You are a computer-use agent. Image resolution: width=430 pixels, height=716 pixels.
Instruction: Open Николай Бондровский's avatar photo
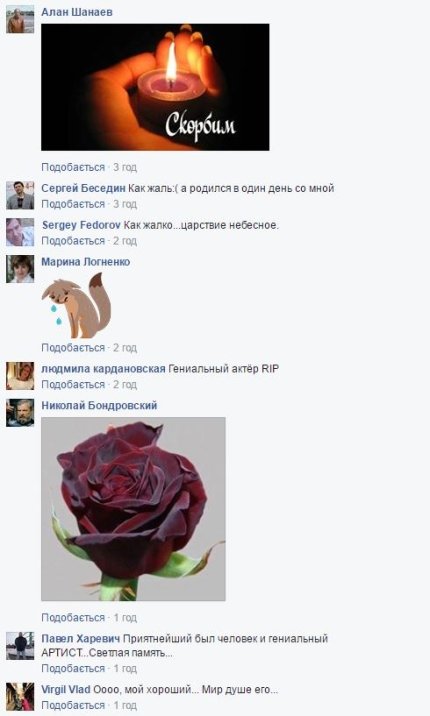[x=20, y=413]
